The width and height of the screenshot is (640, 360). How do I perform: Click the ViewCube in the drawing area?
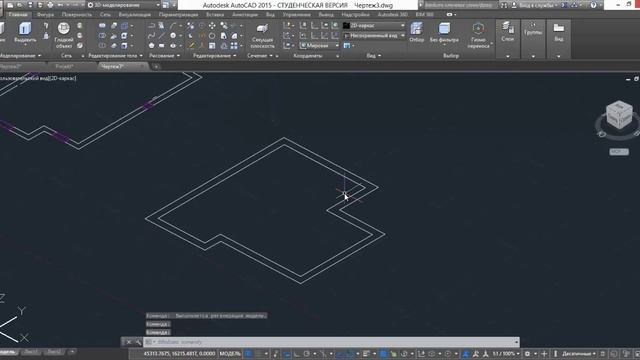click(x=619, y=115)
